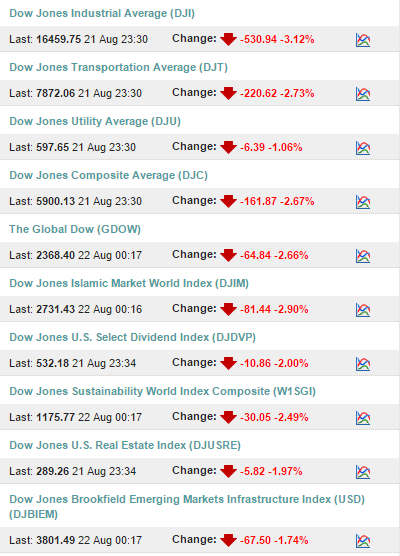Open Dow Jones Utility Average (DJU) link
Screen dimensions: 400x556
pyautogui.click(x=95, y=121)
